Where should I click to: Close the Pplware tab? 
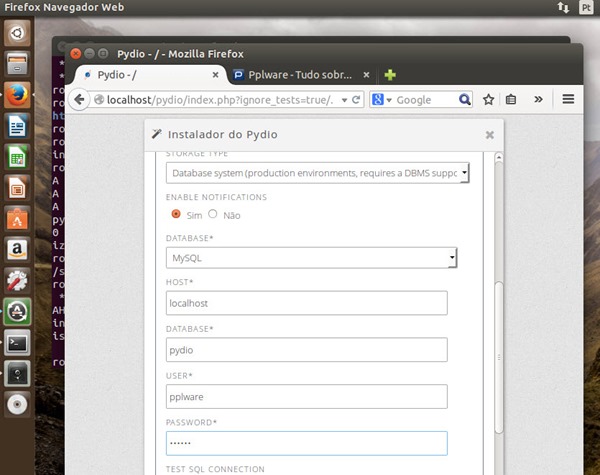[366, 75]
